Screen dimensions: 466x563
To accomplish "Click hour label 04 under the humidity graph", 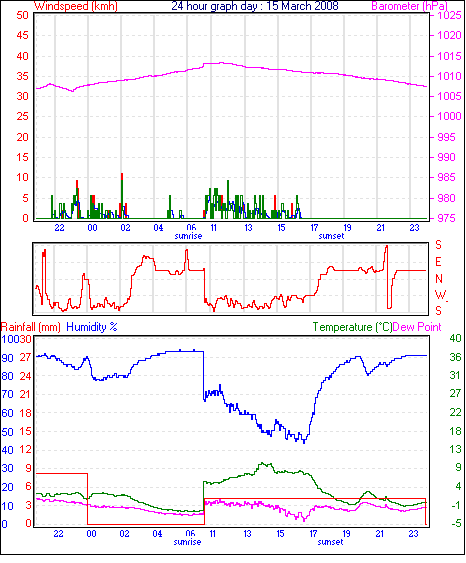I will pyautogui.click(x=158, y=534).
